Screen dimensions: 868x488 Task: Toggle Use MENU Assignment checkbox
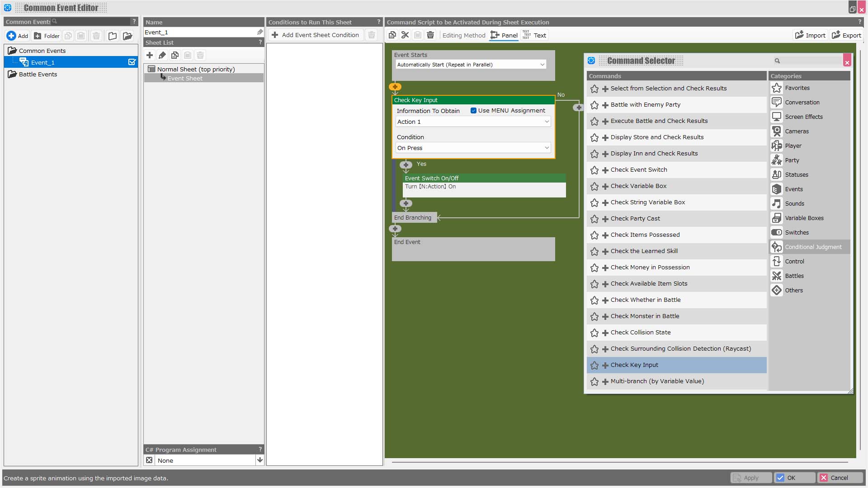pyautogui.click(x=473, y=111)
